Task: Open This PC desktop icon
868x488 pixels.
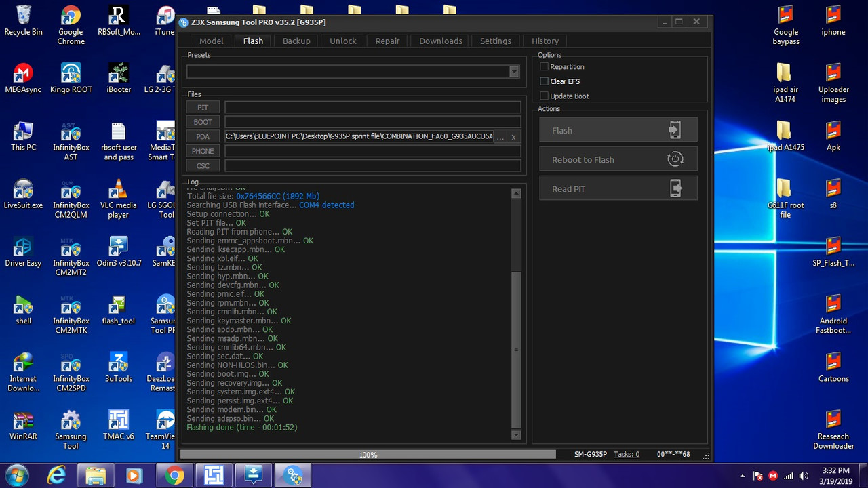Action: (23, 136)
